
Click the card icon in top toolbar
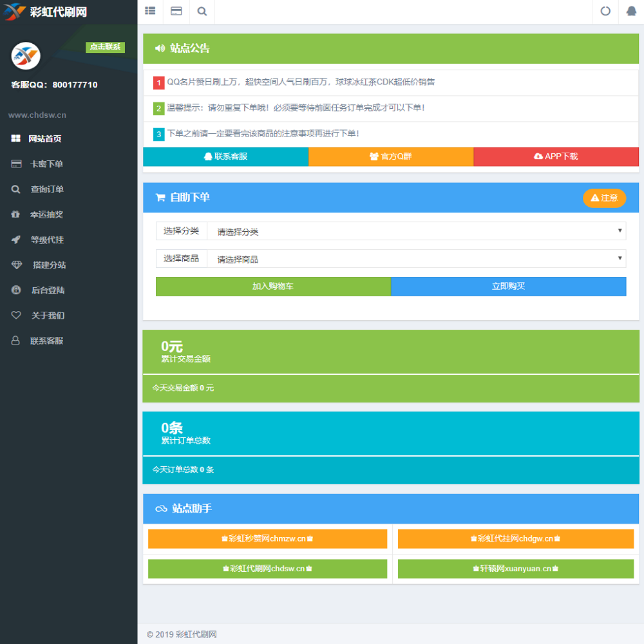click(x=176, y=11)
